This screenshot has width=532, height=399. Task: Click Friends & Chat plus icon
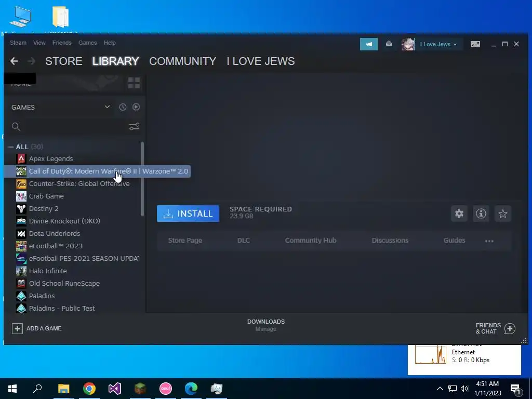coord(510,328)
